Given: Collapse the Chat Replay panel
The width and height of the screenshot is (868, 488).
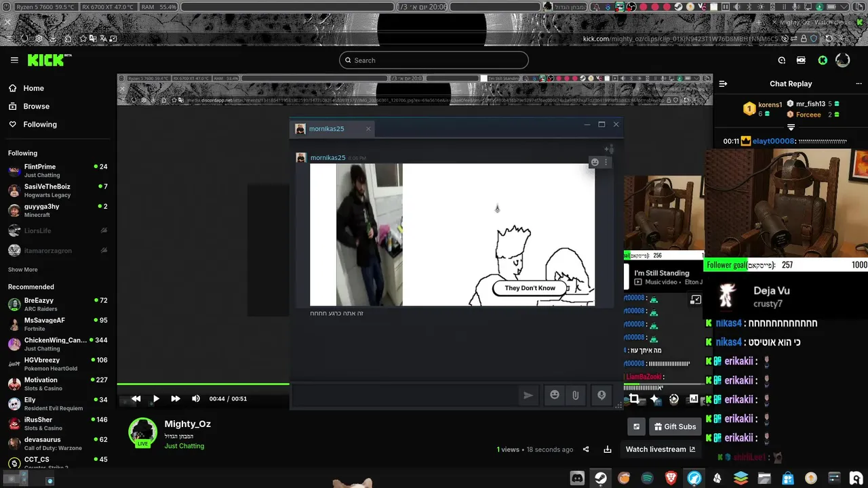Looking at the screenshot, I should tap(723, 84).
